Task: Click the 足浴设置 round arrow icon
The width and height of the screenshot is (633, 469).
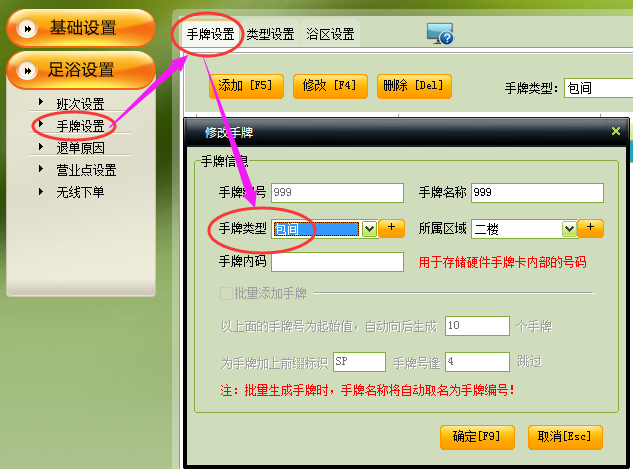Action: tap(27, 71)
